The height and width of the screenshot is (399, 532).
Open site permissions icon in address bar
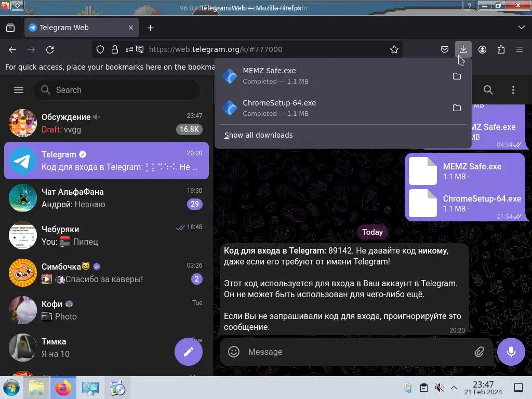129,49
